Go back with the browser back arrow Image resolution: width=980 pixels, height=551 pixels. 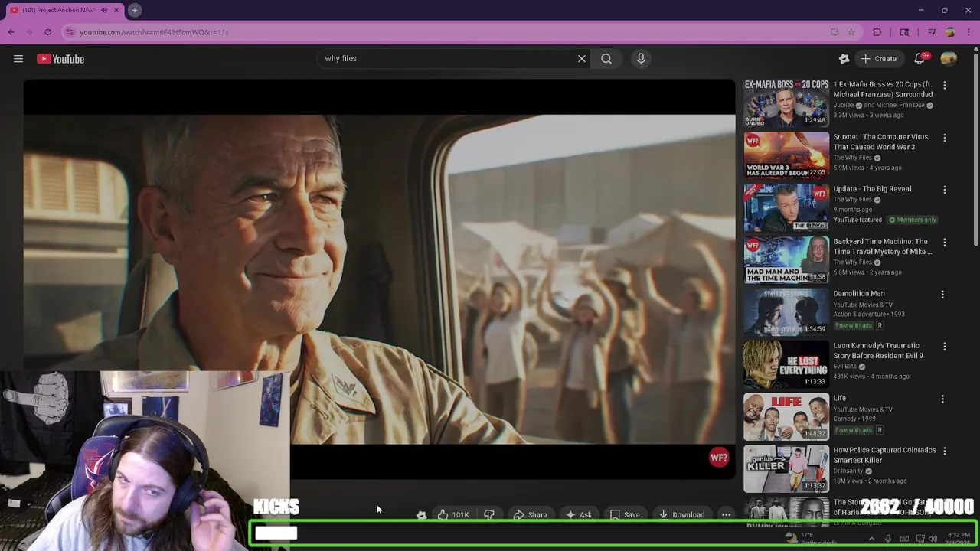11,32
